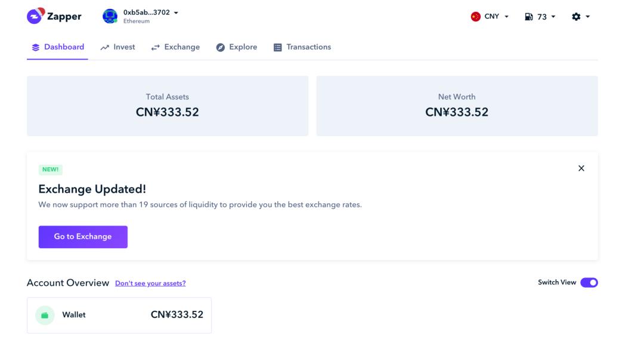Open the Don't see your assets? link
This screenshot has height=358, width=644.
pos(150,283)
